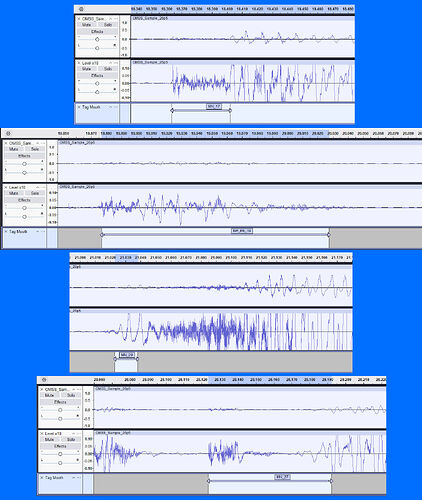Image resolution: width=422 pixels, height=500 pixels.
Task: Click left handle of label in second panel
Action: [x=102, y=235]
